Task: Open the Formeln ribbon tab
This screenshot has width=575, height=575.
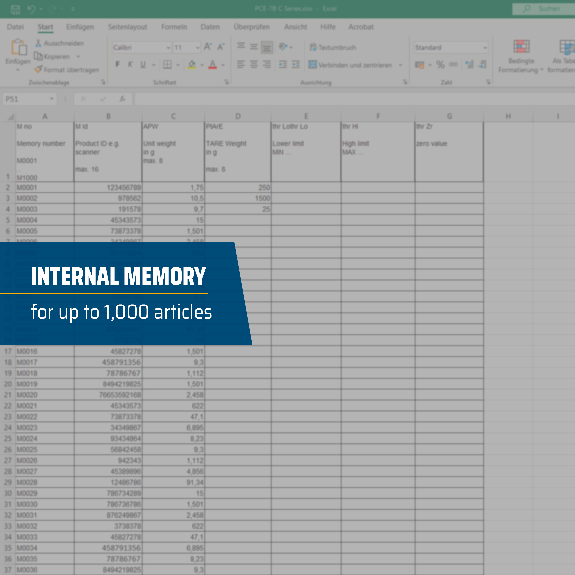Action: 174,27
